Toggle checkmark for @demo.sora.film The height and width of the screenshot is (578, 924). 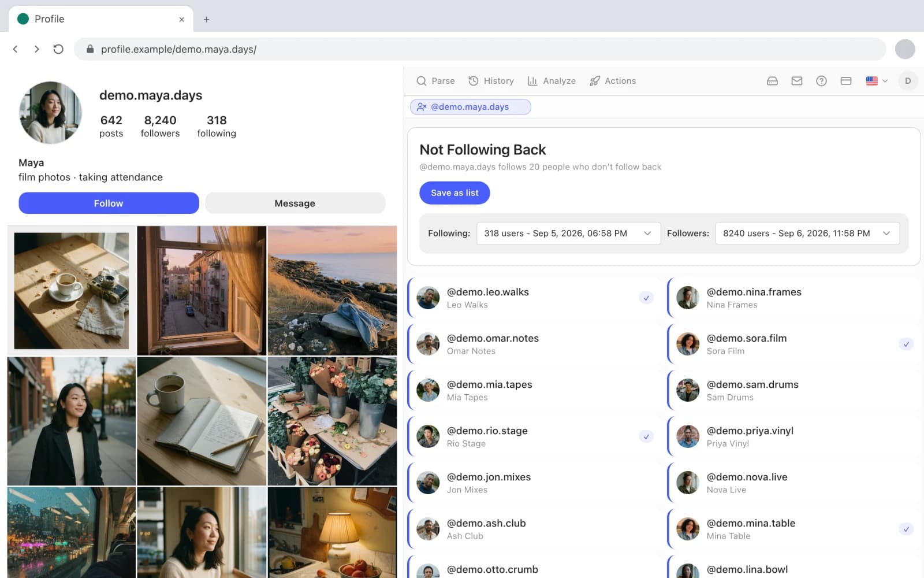coord(906,344)
